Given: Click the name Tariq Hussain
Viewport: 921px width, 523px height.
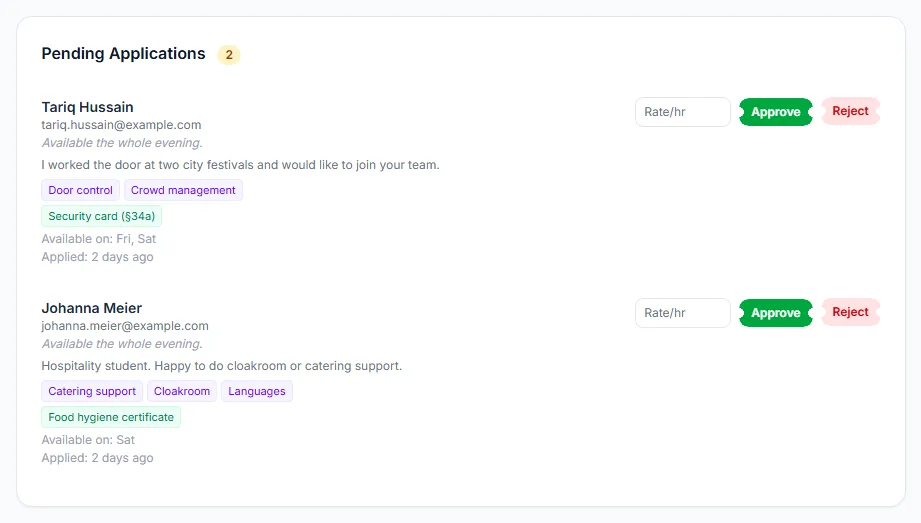Looking at the screenshot, I should pos(88,107).
